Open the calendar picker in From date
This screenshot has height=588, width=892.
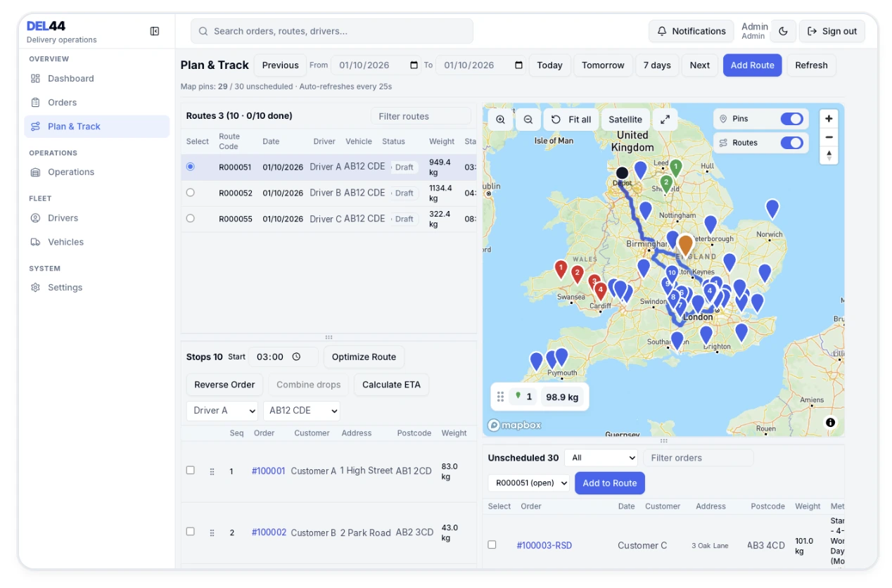(414, 65)
